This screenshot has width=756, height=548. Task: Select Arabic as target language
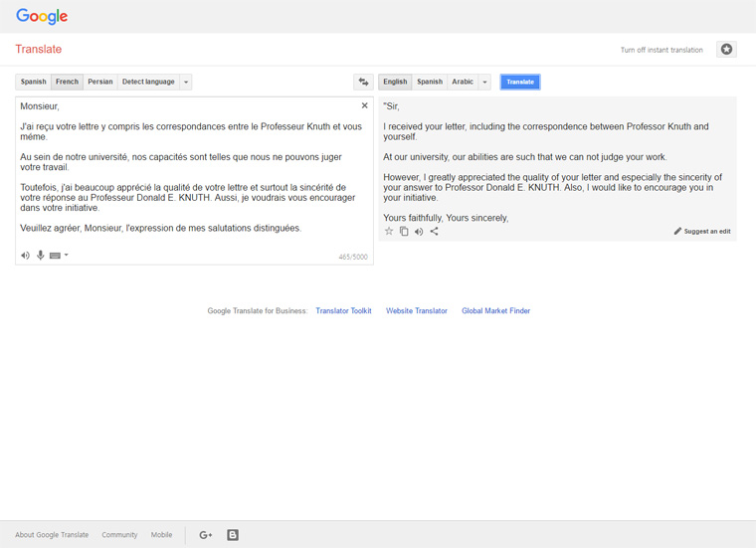click(463, 82)
